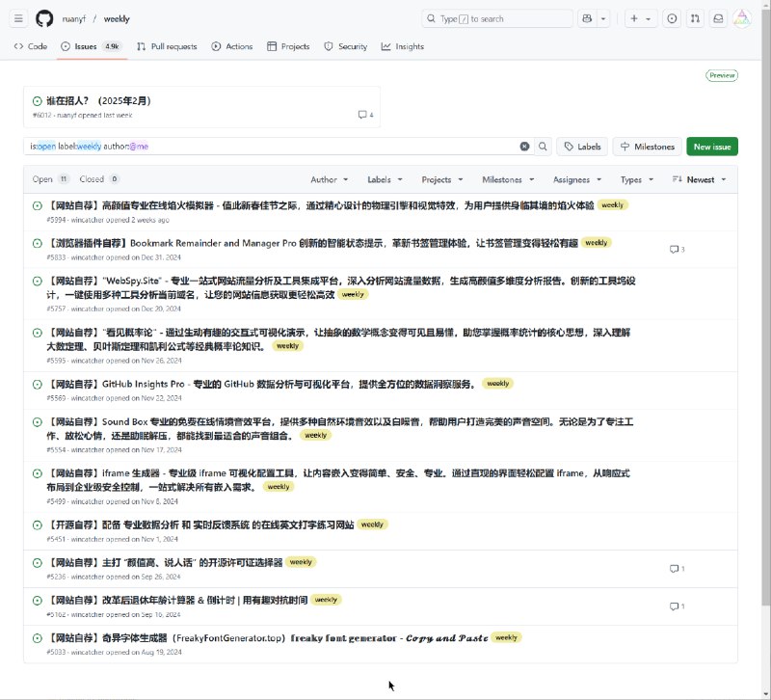Open the global pull requests icon in header
This screenshot has height=700, width=771.
695,18
